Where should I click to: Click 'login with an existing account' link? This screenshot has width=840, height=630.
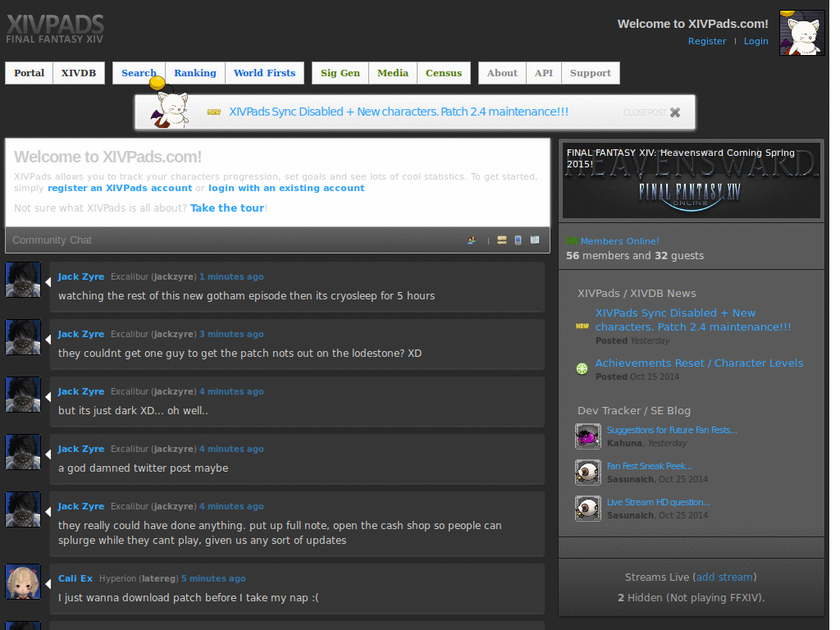(x=286, y=188)
